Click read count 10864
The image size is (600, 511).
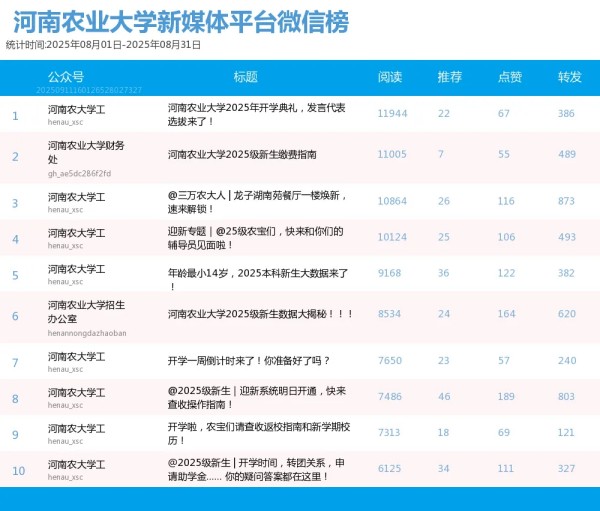coord(392,201)
